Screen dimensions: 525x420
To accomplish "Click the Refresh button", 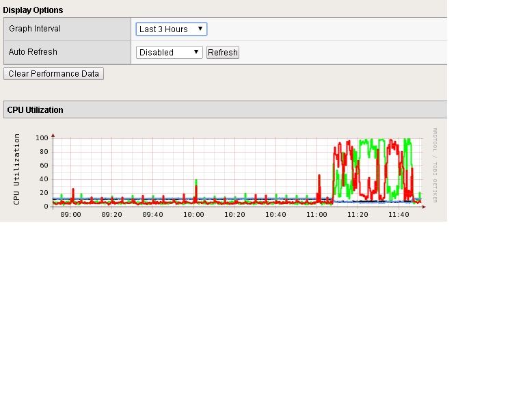I will [x=223, y=52].
